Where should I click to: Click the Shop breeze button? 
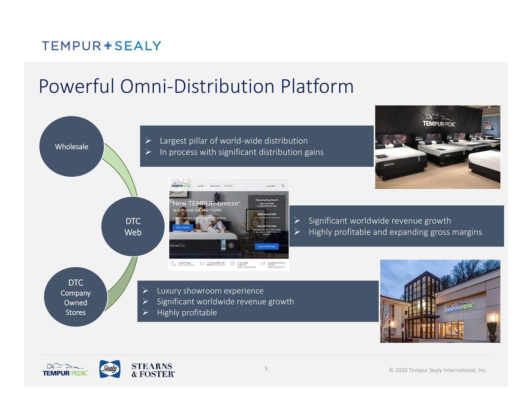pos(183,227)
